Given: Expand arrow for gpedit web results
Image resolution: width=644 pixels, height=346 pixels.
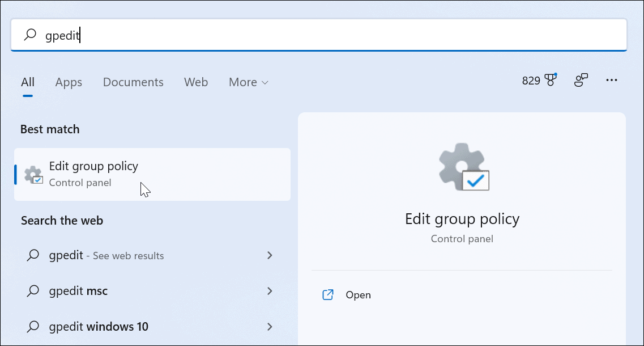Looking at the screenshot, I should (x=270, y=256).
